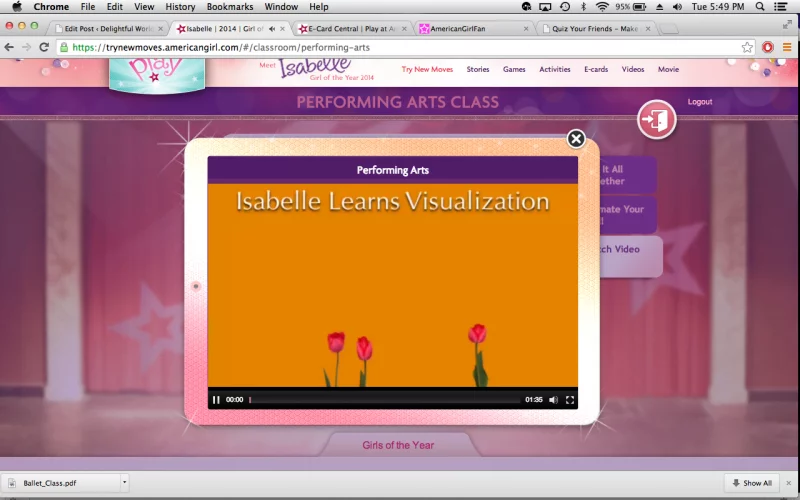Screen dimensions: 800x500
Task: Pause the Performing Arts video
Action: [x=216, y=400]
